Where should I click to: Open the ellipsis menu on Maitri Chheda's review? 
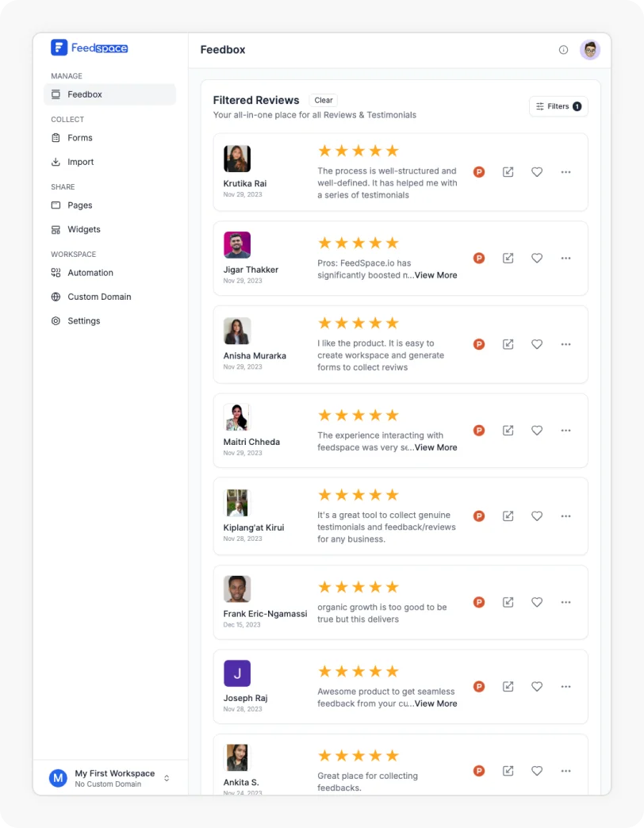[565, 430]
